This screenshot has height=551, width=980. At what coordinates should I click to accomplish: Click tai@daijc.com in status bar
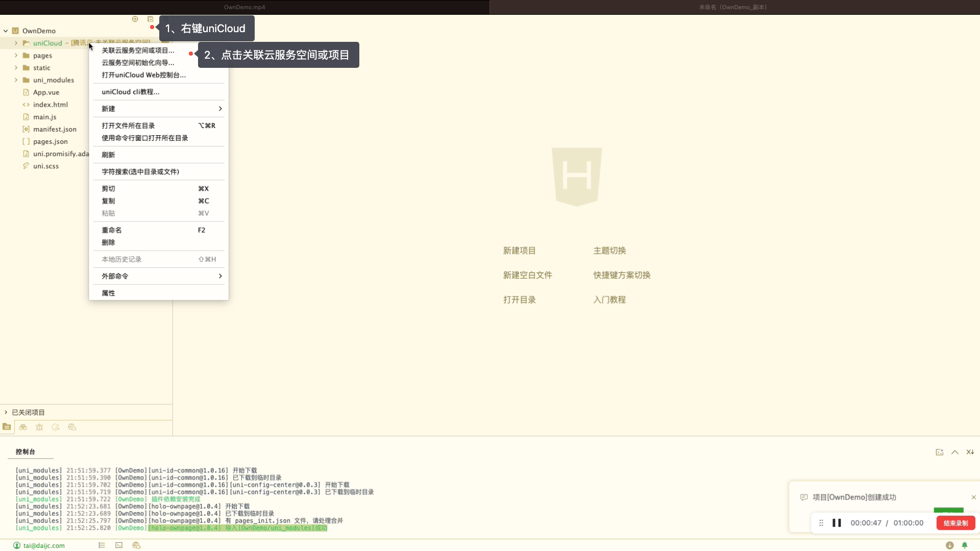click(x=44, y=545)
